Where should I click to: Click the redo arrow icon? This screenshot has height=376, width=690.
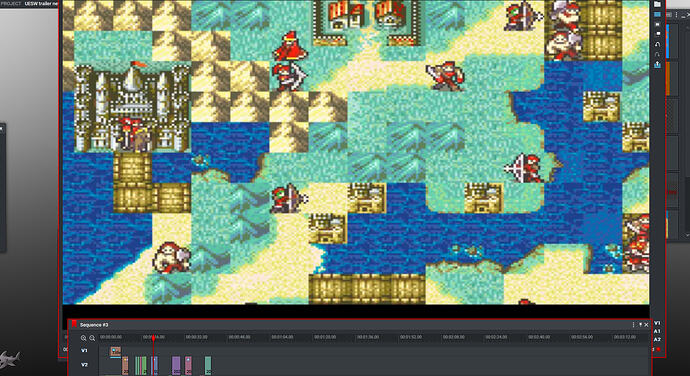tap(657, 55)
